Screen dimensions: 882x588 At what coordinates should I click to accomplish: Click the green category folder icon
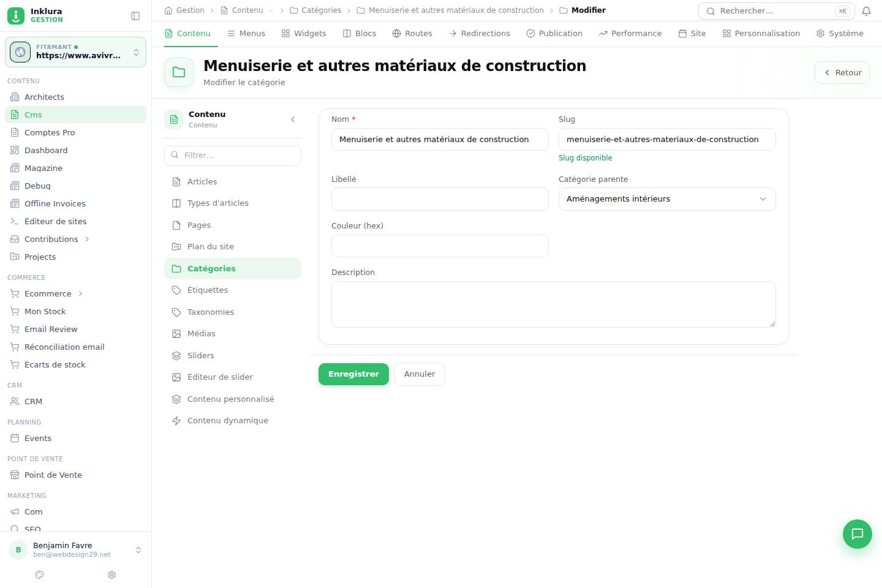point(179,72)
